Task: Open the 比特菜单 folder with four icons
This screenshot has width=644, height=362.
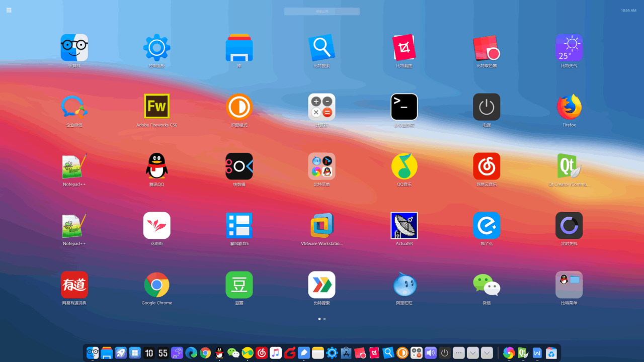Action: pyautogui.click(x=321, y=166)
